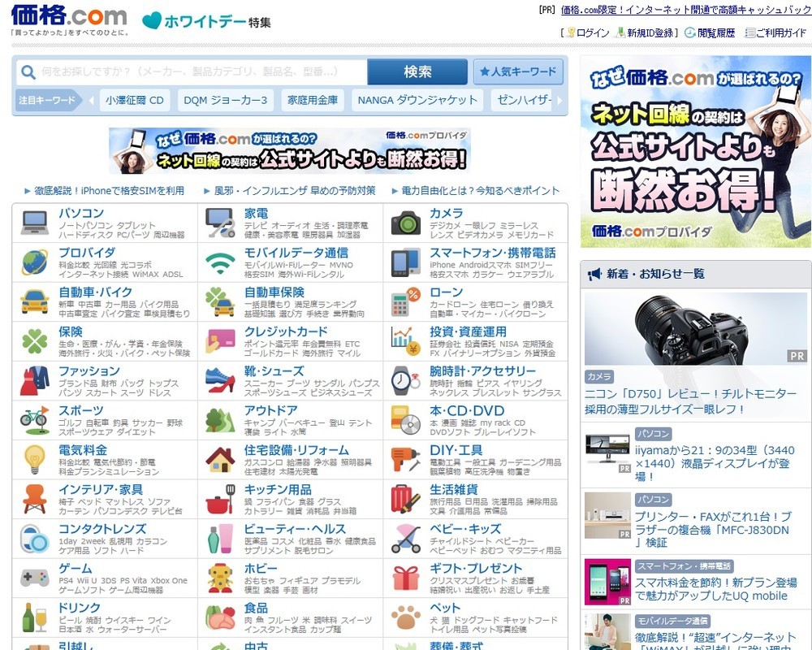
Task: Open 閲覧履歴 browsing history in the header
Action: [x=710, y=32]
